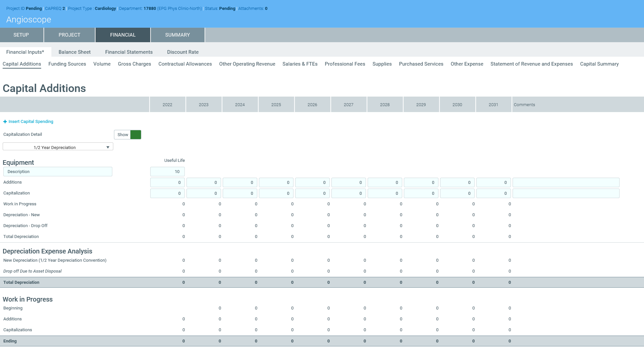This screenshot has width=644, height=354.
Task: Open the PROJECT tab
Action: point(69,35)
